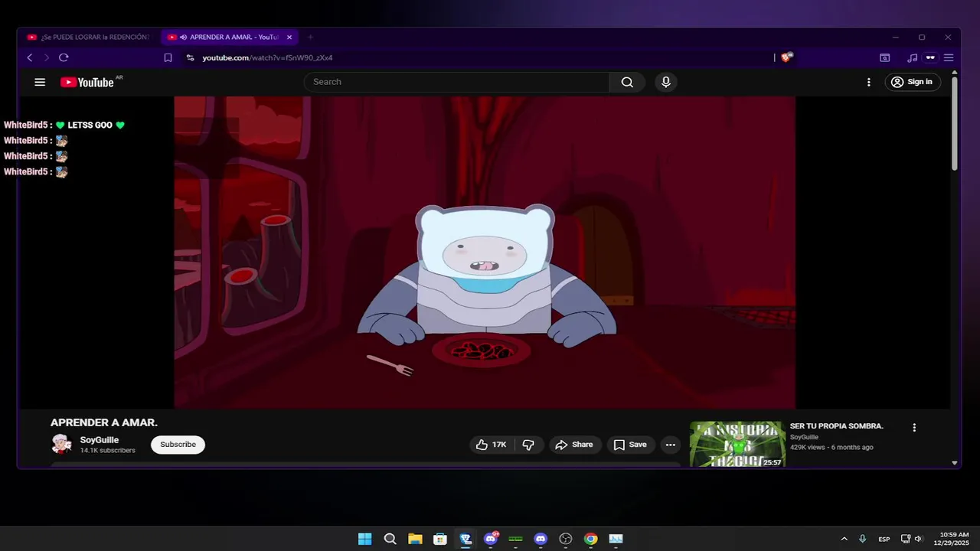View site information icon beside URL
Image resolution: width=980 pixels, height=551 pixels.
[190, 57]
